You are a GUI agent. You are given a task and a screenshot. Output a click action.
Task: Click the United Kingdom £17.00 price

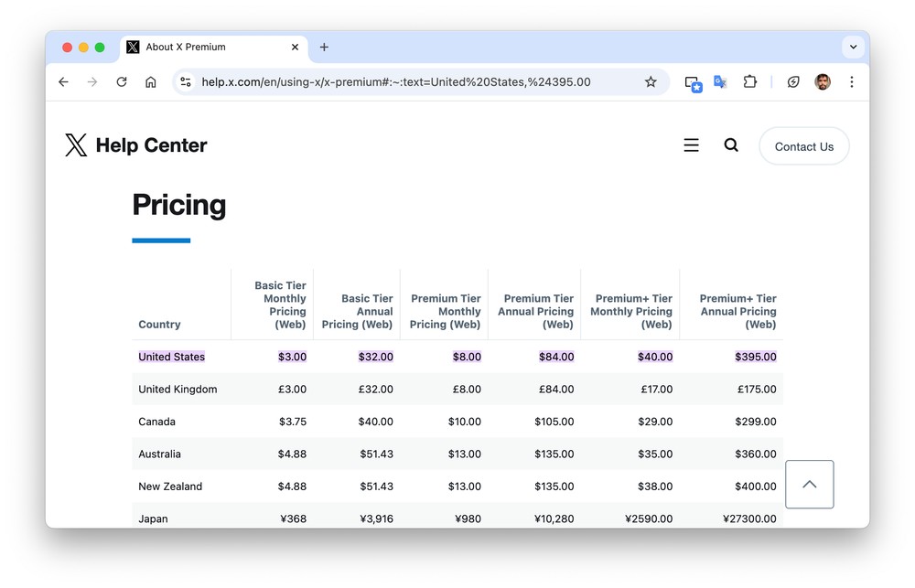[656, 389]
